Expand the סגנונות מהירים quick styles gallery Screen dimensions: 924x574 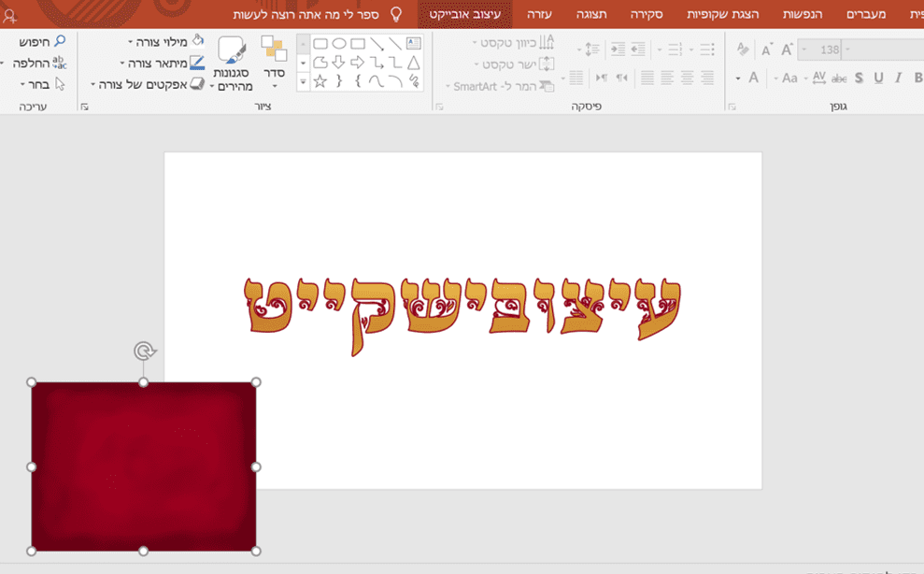point(232,64)
